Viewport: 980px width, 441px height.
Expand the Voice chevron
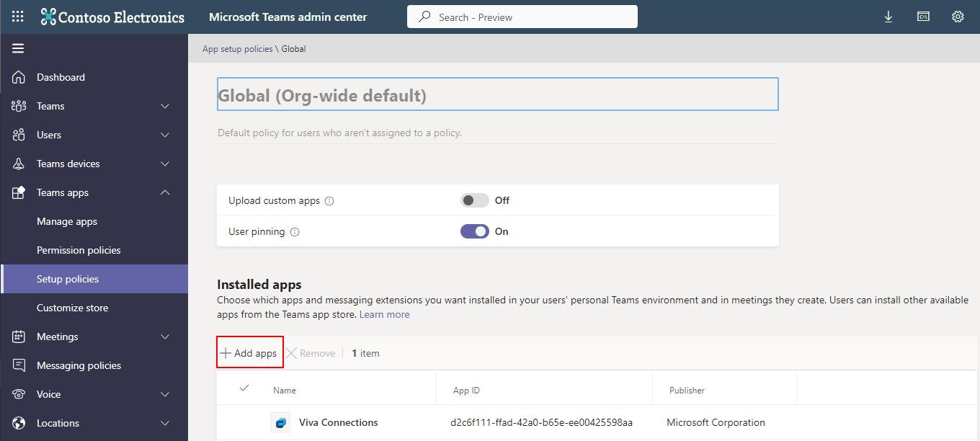[165, 394]
